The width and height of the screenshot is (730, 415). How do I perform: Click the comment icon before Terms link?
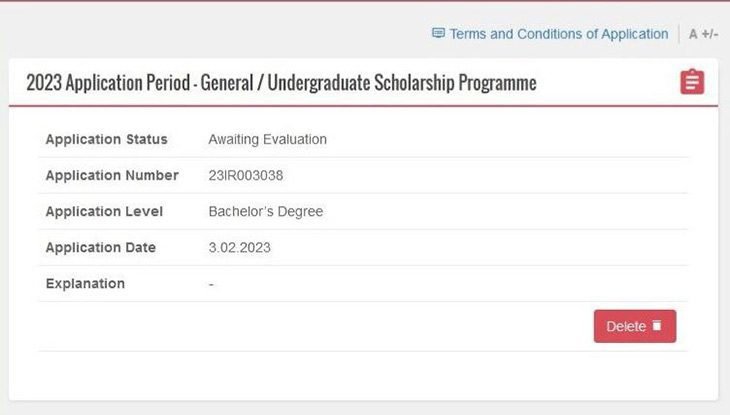tap(438, 33)
